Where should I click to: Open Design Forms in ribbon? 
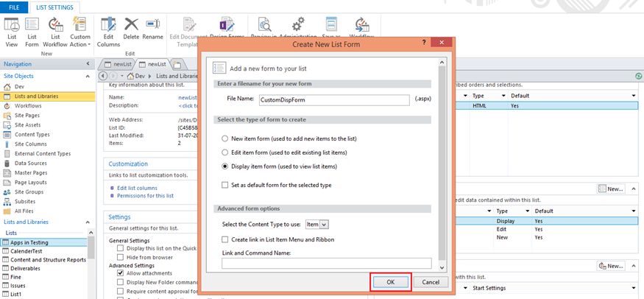pyautogui.click(x=227, y=28)
